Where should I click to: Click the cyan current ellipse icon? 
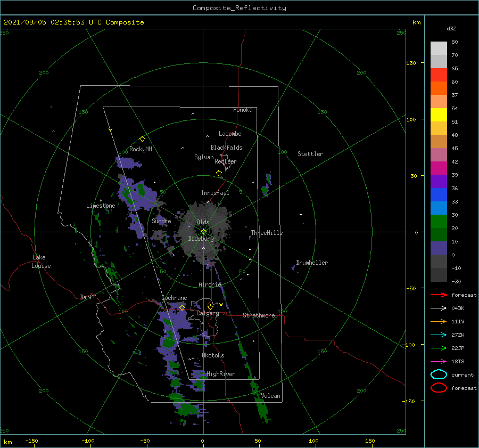[439, 374]
